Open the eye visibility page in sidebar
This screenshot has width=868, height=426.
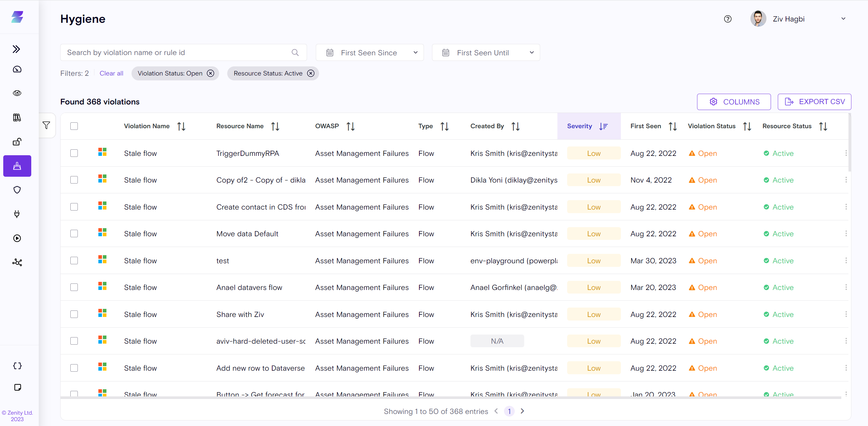pyautogui.click(x=17, y=93)
